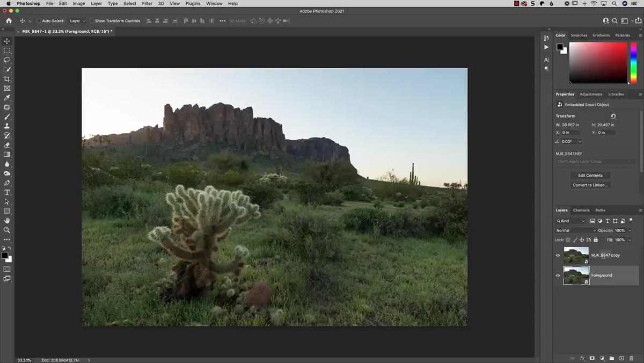Toggle lock image pixels
Viewport: 644px width, 363px height.
click(x=575, y=239)
